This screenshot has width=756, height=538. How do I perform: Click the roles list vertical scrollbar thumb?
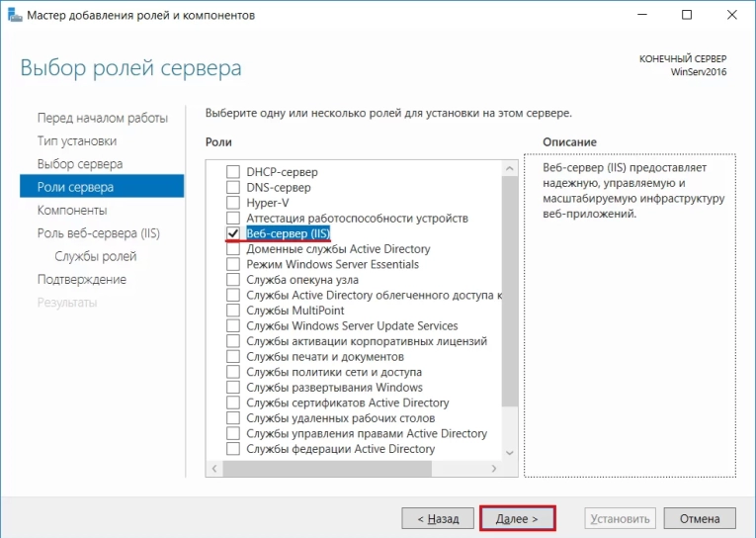click(510, 291)
